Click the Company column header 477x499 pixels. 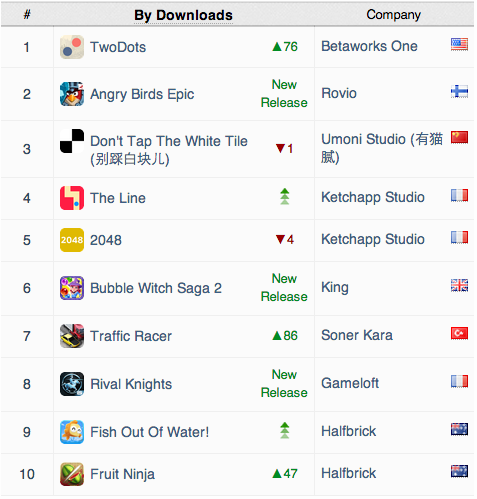394,15
